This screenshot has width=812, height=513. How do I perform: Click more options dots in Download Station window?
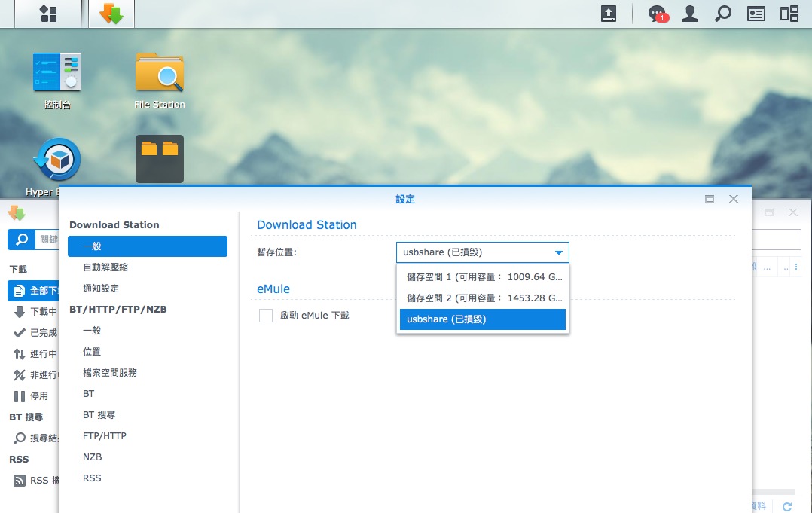tap(796, 267)
